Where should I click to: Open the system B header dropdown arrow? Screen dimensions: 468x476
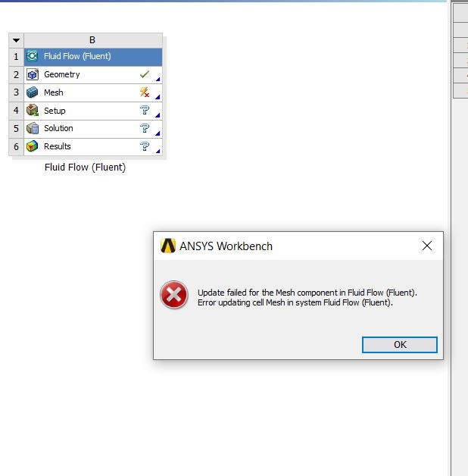pyautogui.click(x=17, y=40)
